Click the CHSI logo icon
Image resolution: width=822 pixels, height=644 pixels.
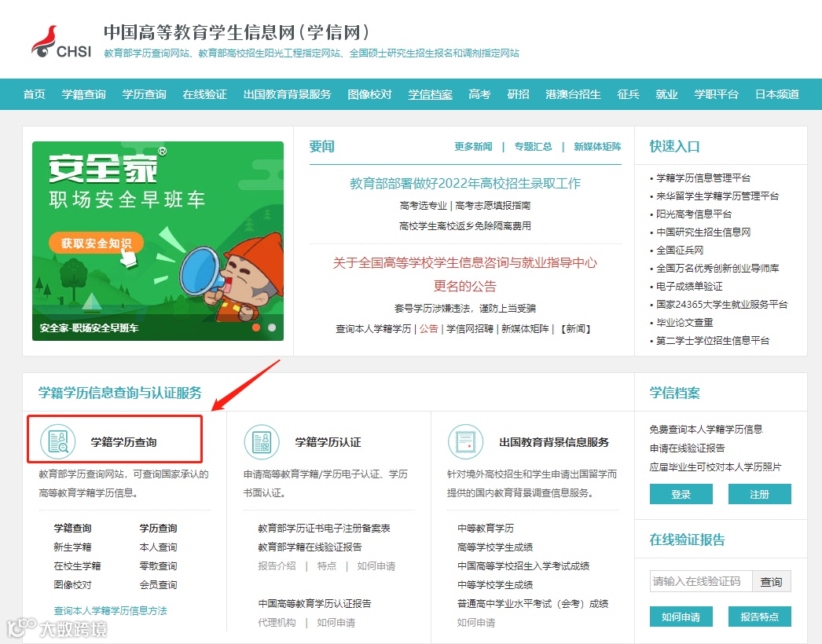click(61, 42)
